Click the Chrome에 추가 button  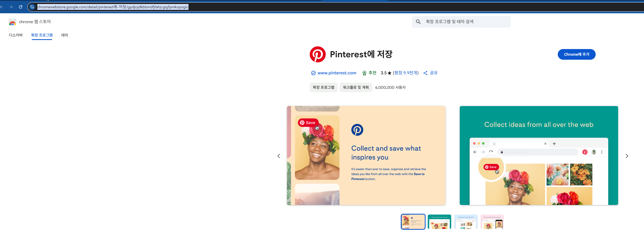(576, 54)
